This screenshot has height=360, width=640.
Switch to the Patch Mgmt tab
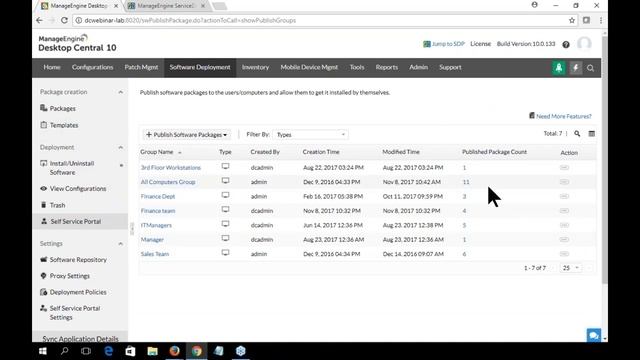(x=141, y=67)
